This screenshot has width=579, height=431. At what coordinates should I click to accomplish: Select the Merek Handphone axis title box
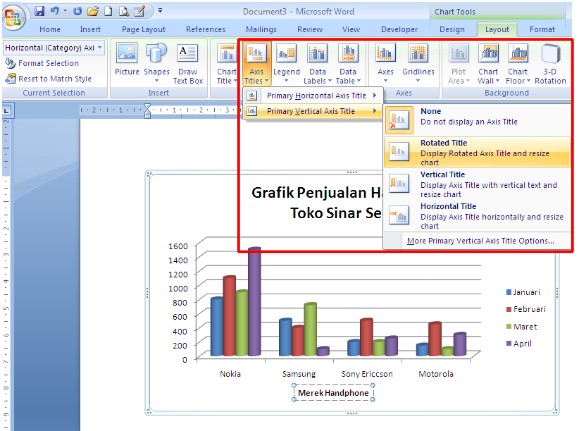(x=333, y=393)
